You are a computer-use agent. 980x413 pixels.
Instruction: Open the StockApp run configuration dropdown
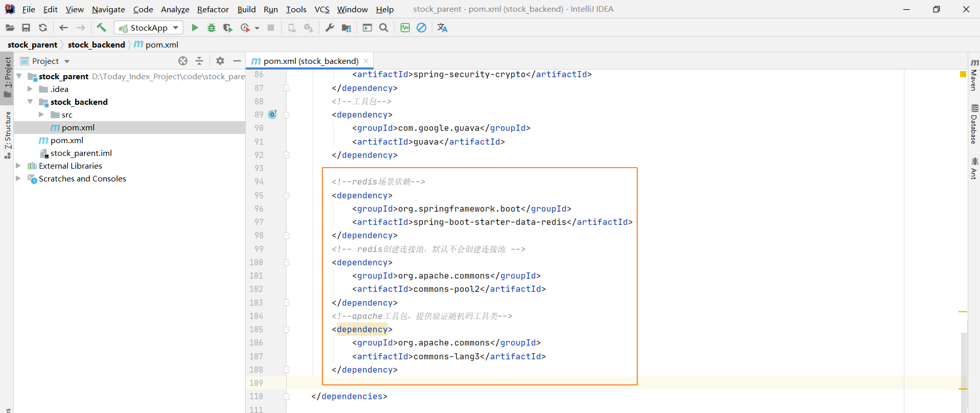[x=149, y=28]
